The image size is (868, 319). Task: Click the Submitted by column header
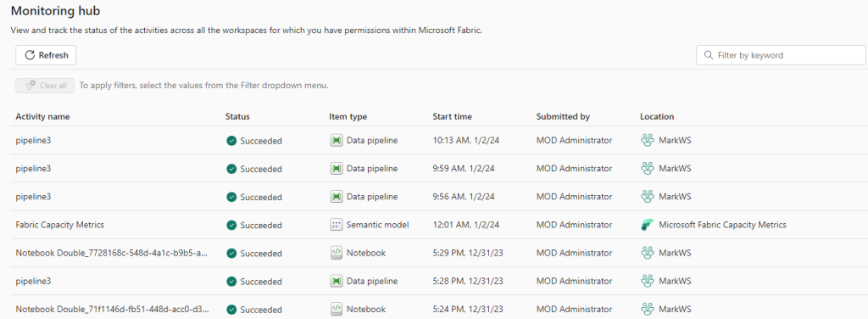[x=563, y=117]
